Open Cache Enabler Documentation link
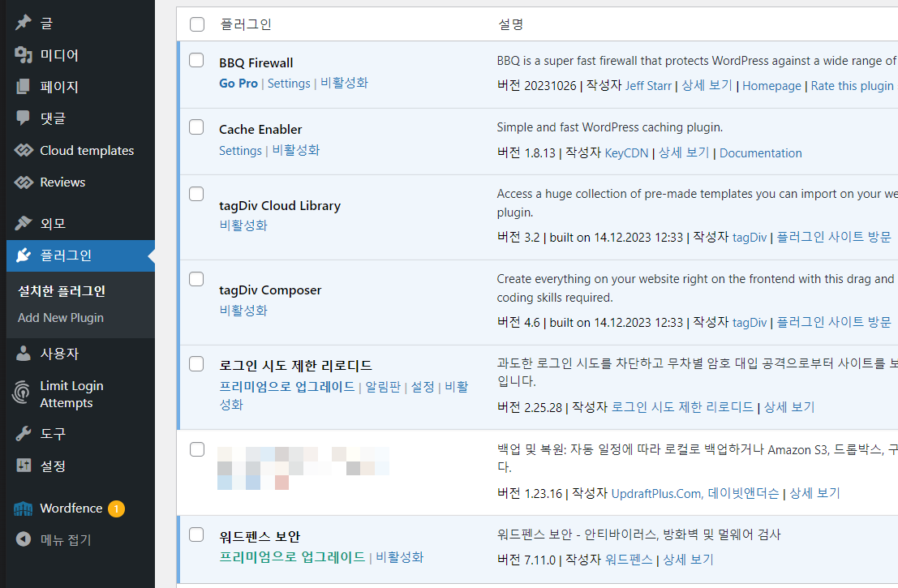898x588 pixels. pos(761,152)
